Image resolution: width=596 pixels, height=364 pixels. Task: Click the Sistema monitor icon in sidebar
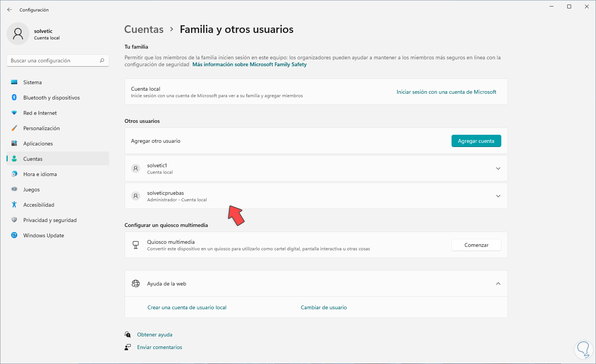14,82
